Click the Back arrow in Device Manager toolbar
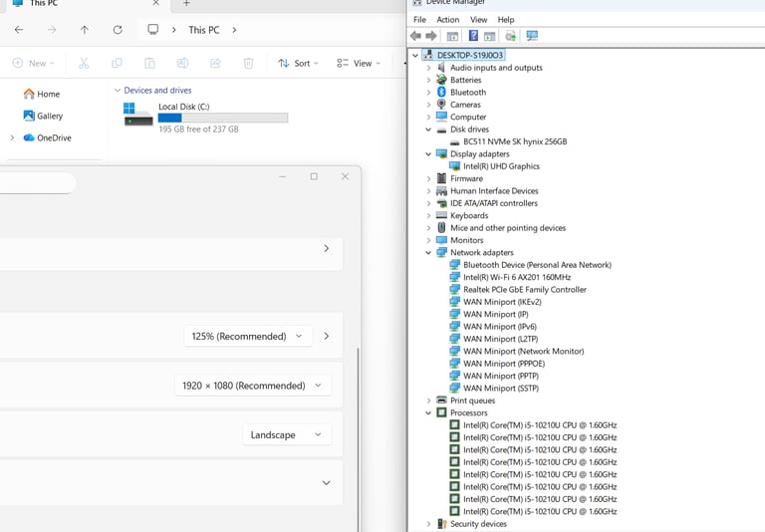This screenshot has width=765, height=532. [415, 36]
